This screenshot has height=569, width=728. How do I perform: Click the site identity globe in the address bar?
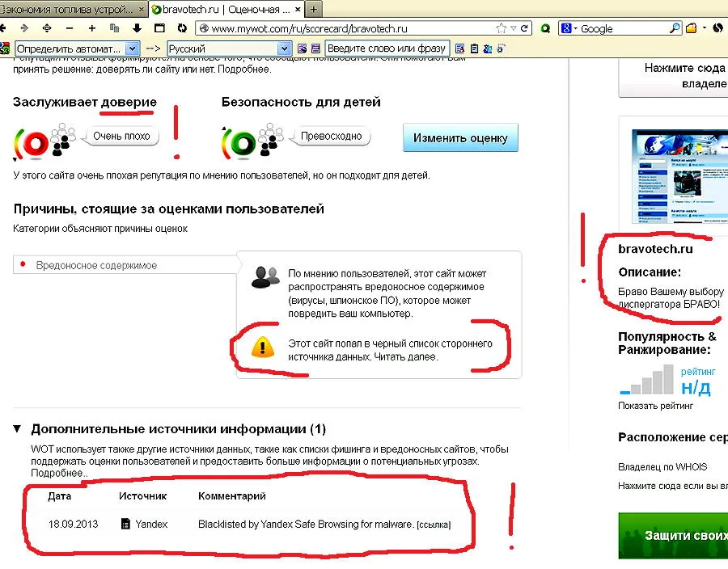[203, 28]
